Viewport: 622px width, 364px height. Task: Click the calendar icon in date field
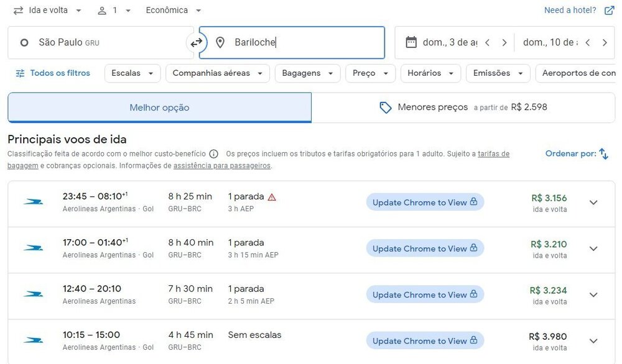[411, 42]
